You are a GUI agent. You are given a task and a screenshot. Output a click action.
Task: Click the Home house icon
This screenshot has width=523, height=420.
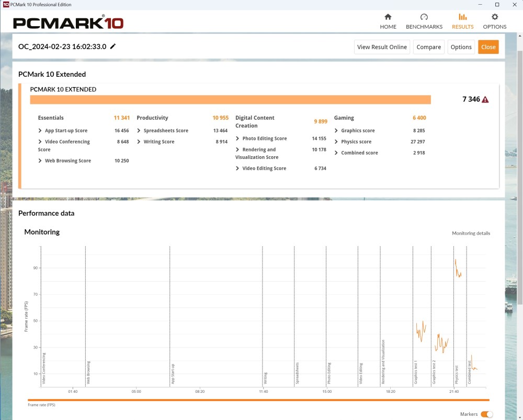click(388, 17)
